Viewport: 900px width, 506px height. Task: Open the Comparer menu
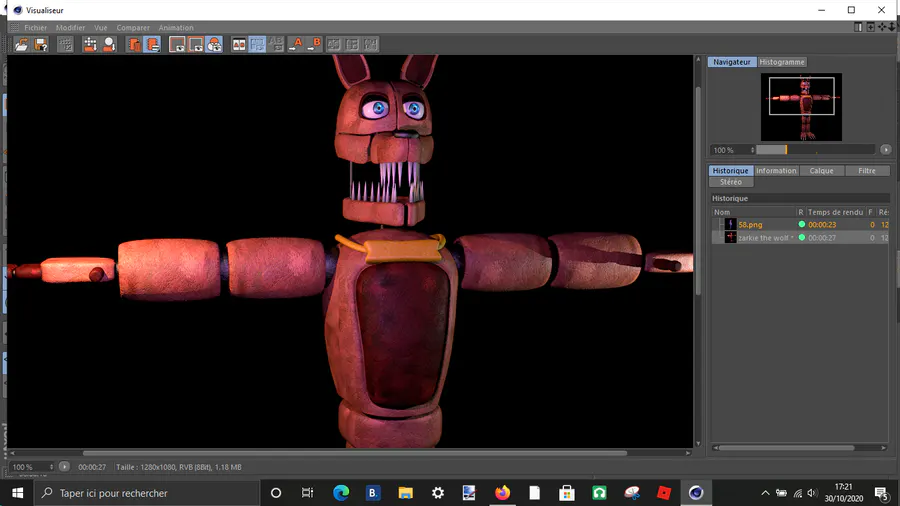tap(133, 28)
